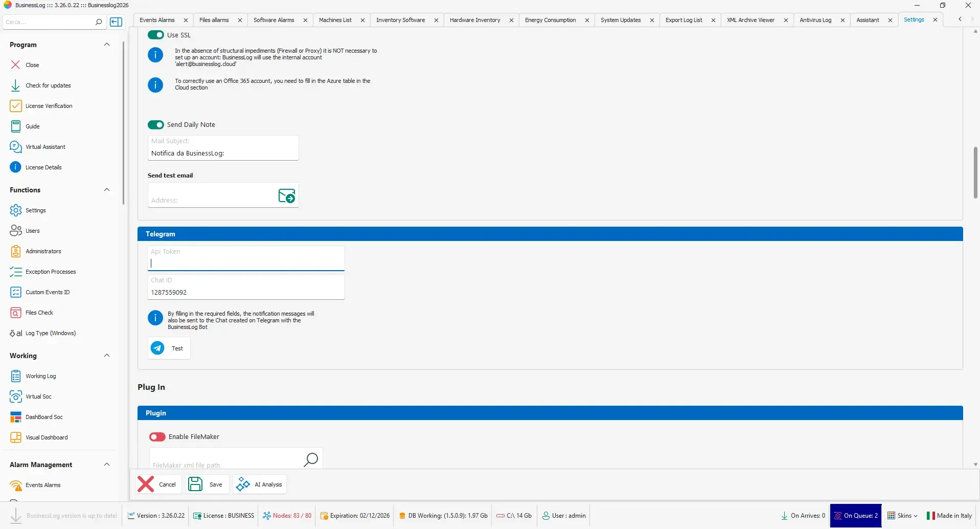Collapse sidebar with panel toggle icon
The image size is (980, 529).
117,22
